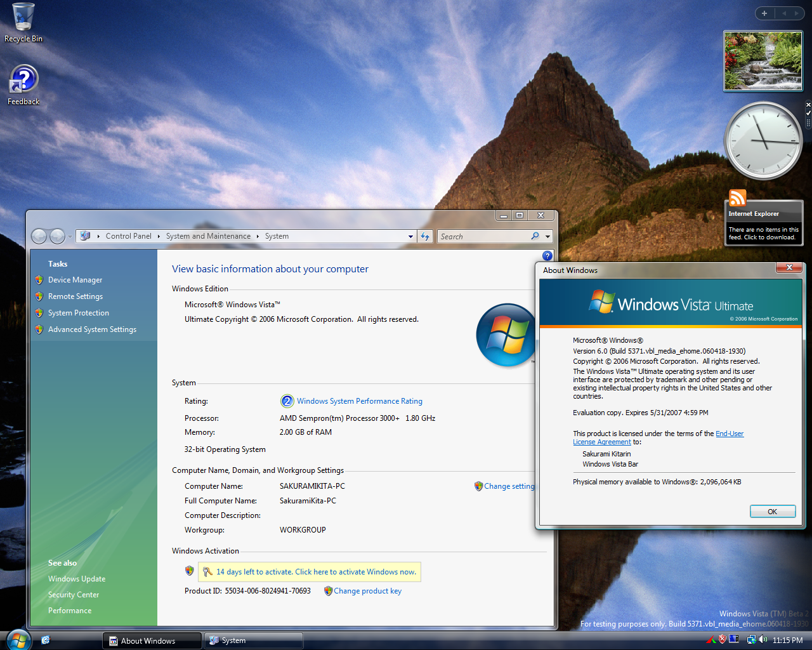
Task: Open Device Manager task link
Action: tap(75, 280)
